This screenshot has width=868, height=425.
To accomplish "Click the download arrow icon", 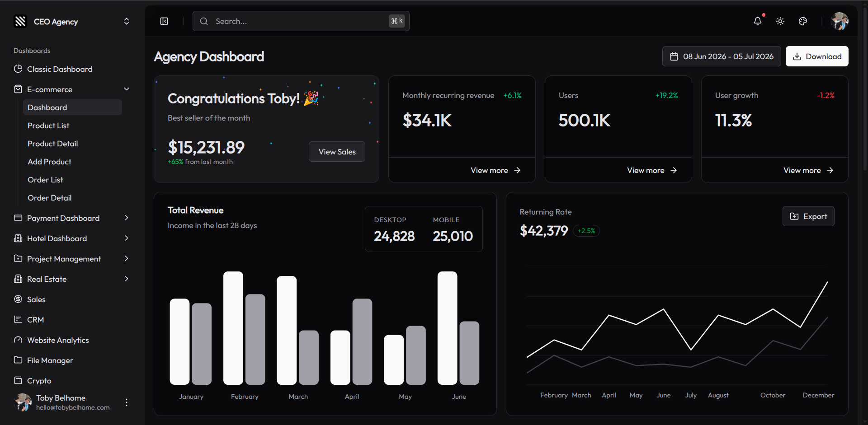I will tap(797, 56).
